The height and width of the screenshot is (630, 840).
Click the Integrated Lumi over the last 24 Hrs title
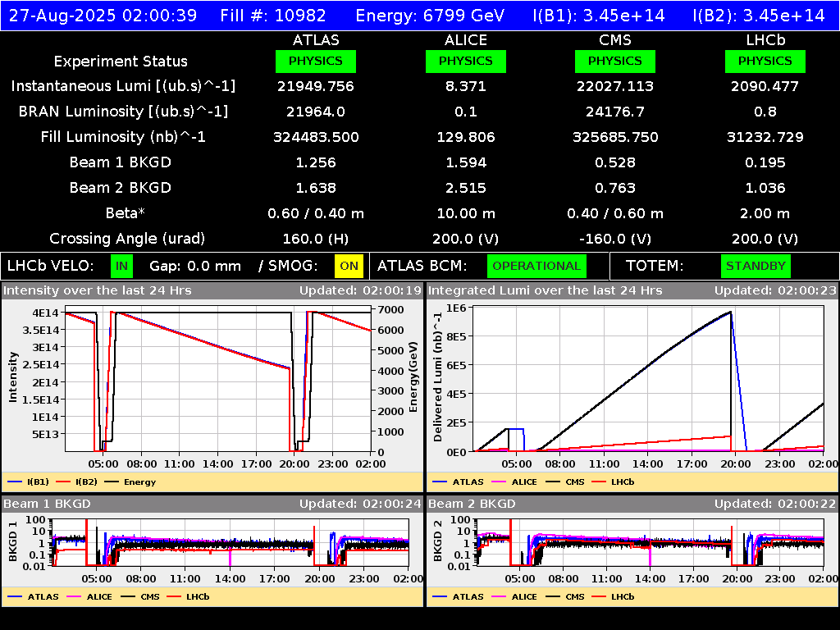[x=546, y=290]
